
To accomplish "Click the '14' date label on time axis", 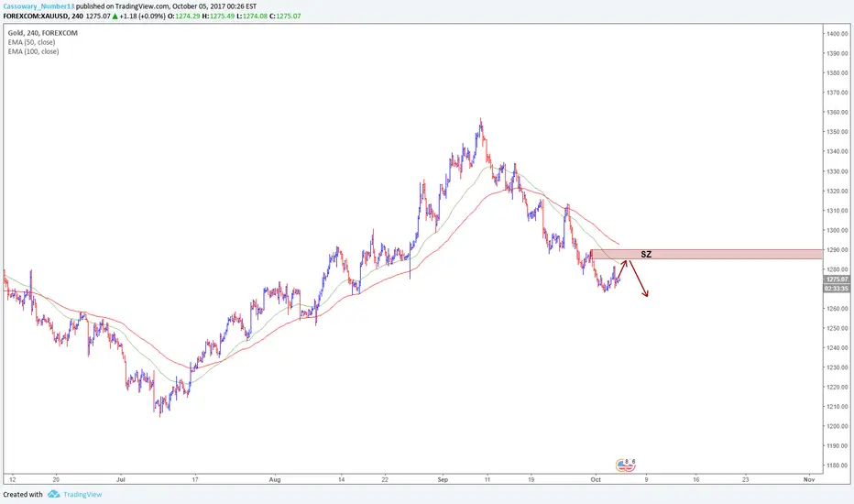I will [x=342, y=479].
